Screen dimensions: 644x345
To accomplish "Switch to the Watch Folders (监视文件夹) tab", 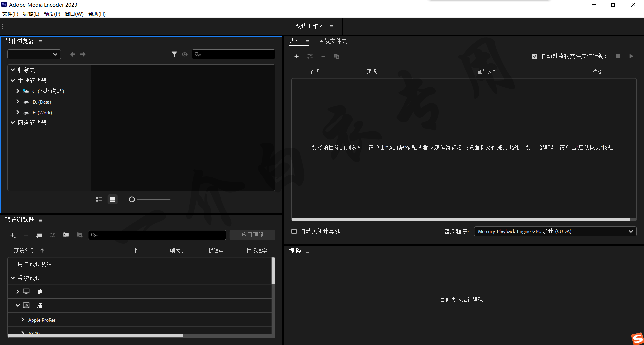I will [x=333, y=41].
